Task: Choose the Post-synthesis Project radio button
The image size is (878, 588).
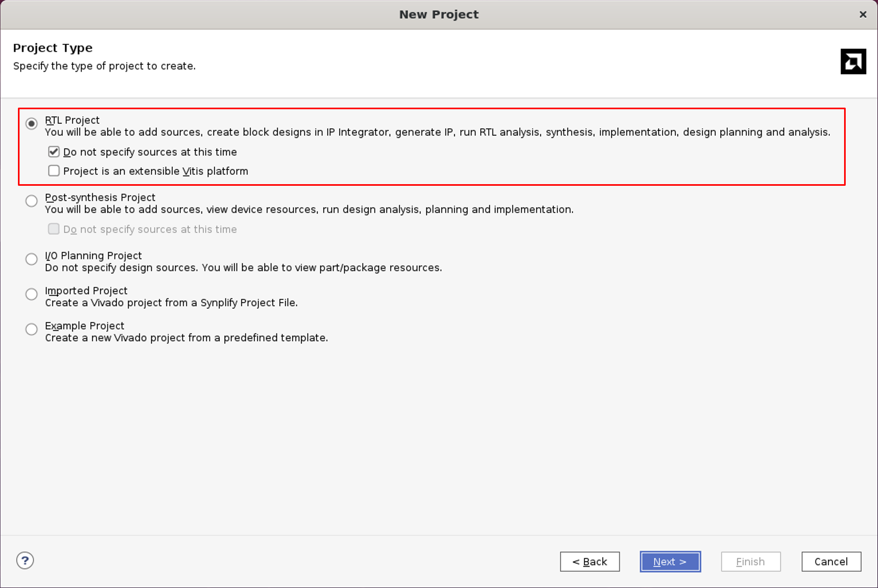Action: pos(31,201)
